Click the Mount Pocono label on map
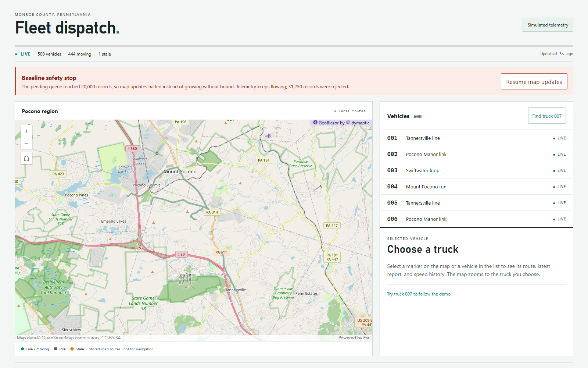Screen dimensions: 588x368 coord(180,171)
